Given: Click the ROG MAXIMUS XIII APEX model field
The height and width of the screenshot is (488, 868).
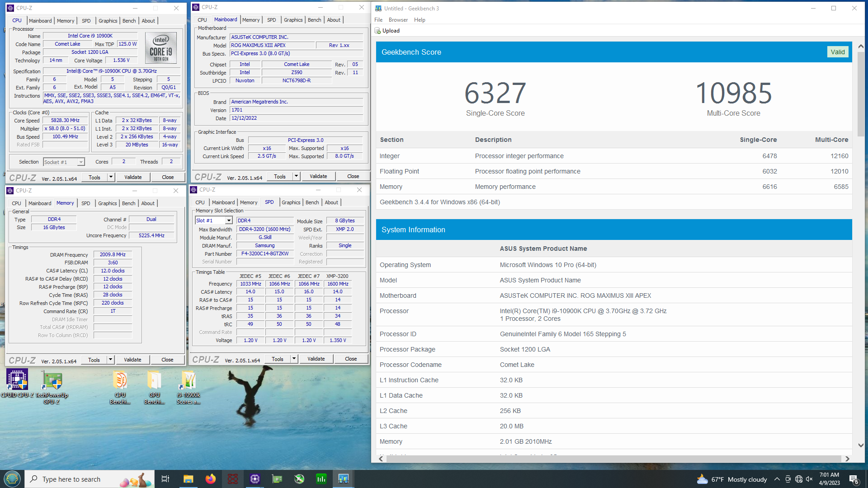Looking at the screenshot, I should (272, 45).
